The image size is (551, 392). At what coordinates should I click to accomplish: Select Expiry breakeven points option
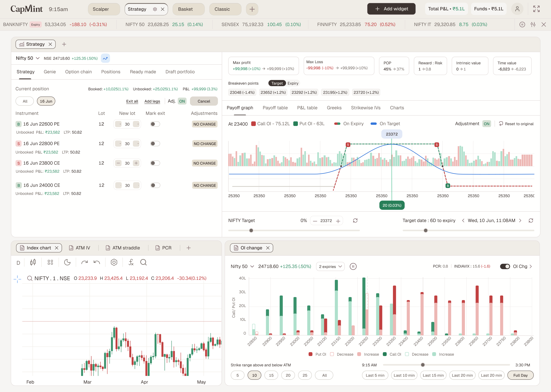point(293,83)
